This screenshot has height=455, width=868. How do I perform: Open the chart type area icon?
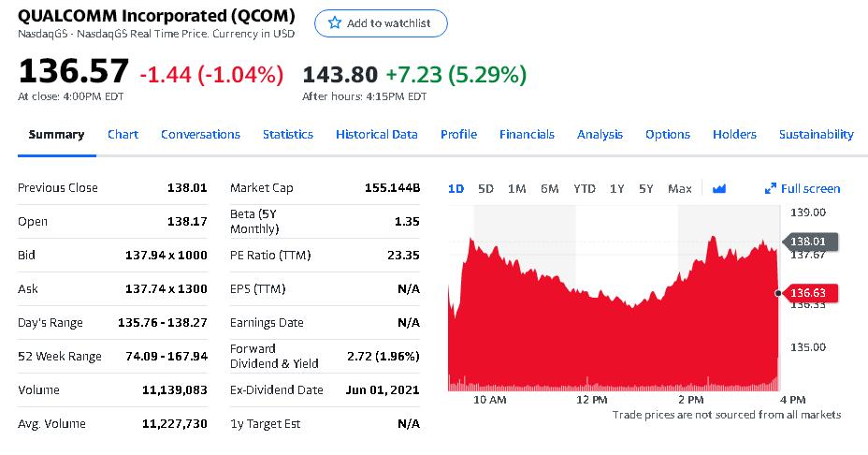pos(719,189)
